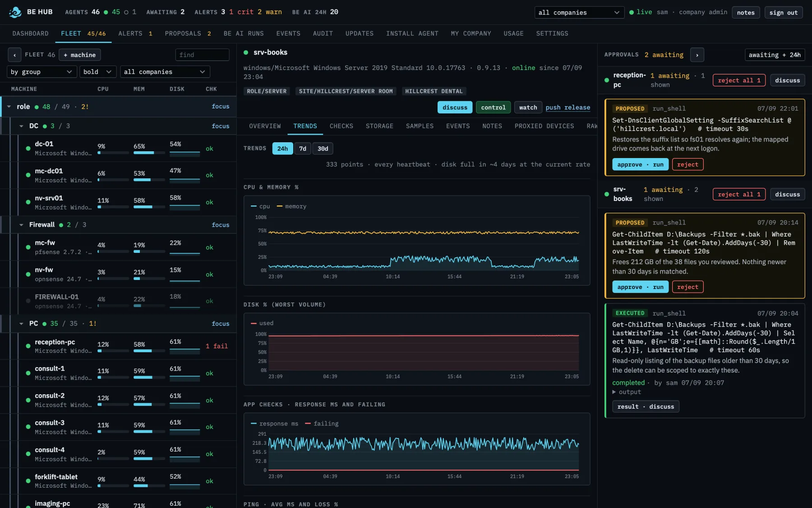The width and height of the screenshot is (812, 508).
Task: Toggle the awaiting + 24h filter
Action: [775, 55]
